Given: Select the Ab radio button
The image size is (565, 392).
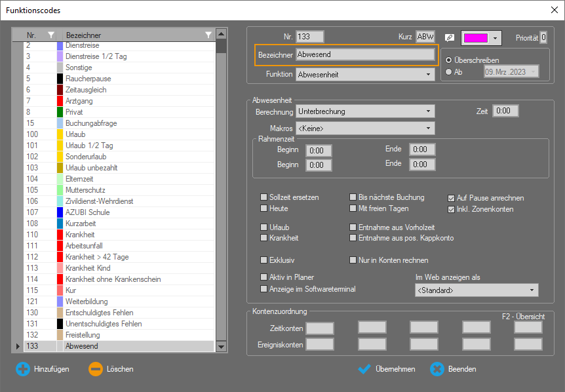Looking at the screenshot, I should [448, 72].
